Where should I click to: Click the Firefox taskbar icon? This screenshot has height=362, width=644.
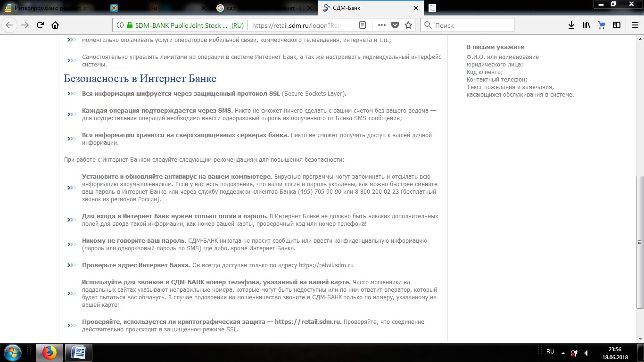tap(50, 353)
